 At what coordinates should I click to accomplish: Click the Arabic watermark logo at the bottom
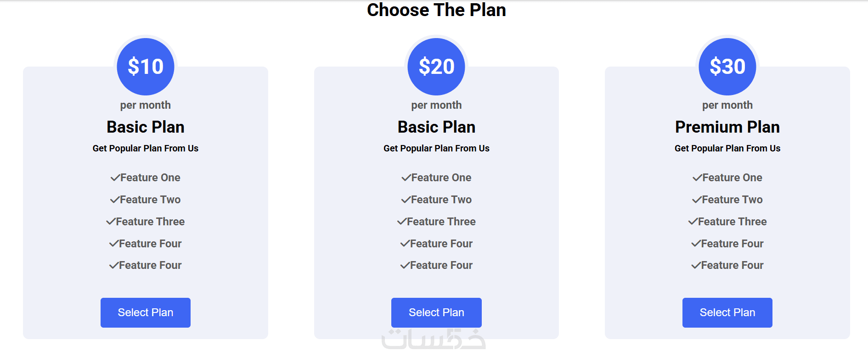433,340
